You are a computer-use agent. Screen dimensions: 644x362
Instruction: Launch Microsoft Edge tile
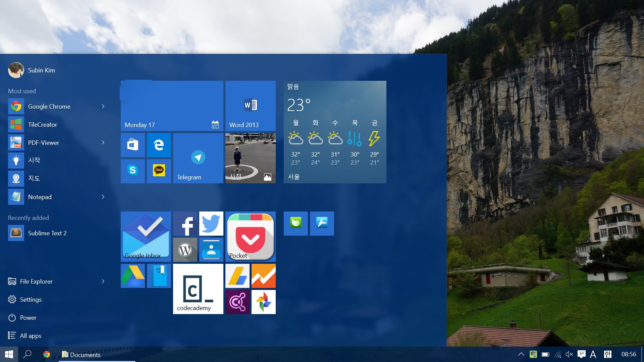[x=159, y=145]
